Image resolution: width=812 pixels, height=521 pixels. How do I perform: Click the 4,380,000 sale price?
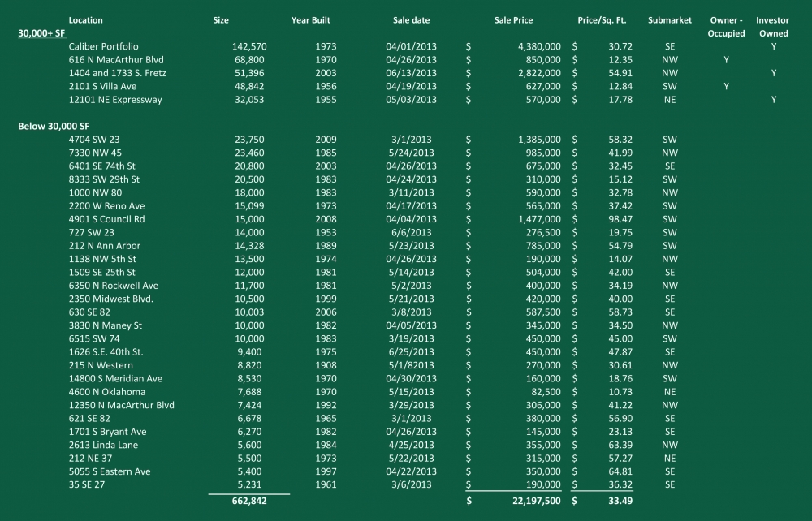click(x=539, y=46)
